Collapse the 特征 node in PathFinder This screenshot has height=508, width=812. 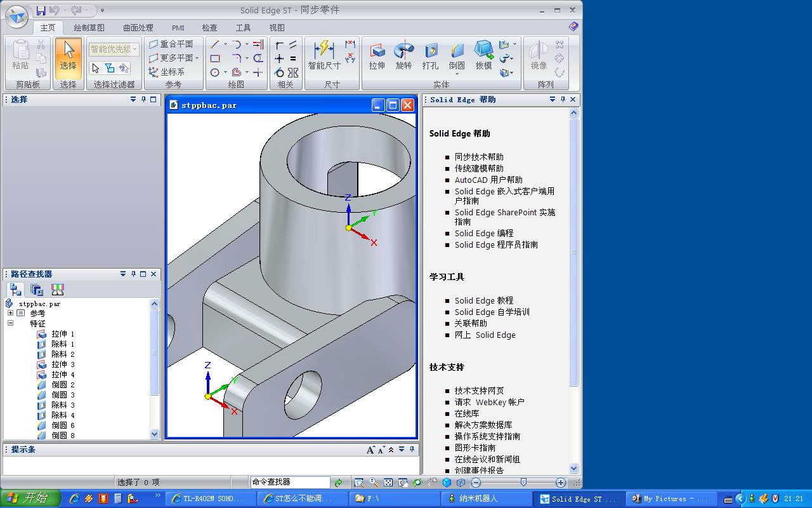10,323
